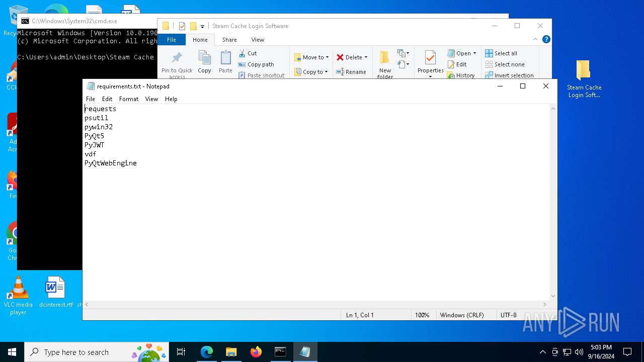Click the Notepad horizontal scrollbar right arrow
Viewport: 644px width, 362px height.
click(x=545, y=304)
